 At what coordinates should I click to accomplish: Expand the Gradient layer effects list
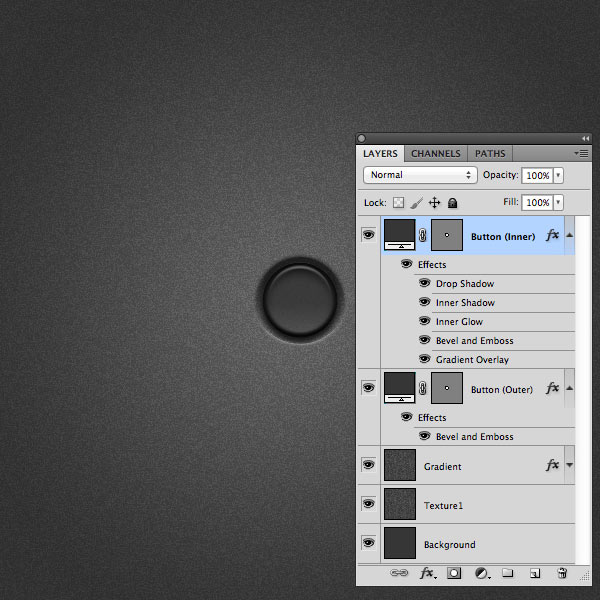click(x=569, y=465)
